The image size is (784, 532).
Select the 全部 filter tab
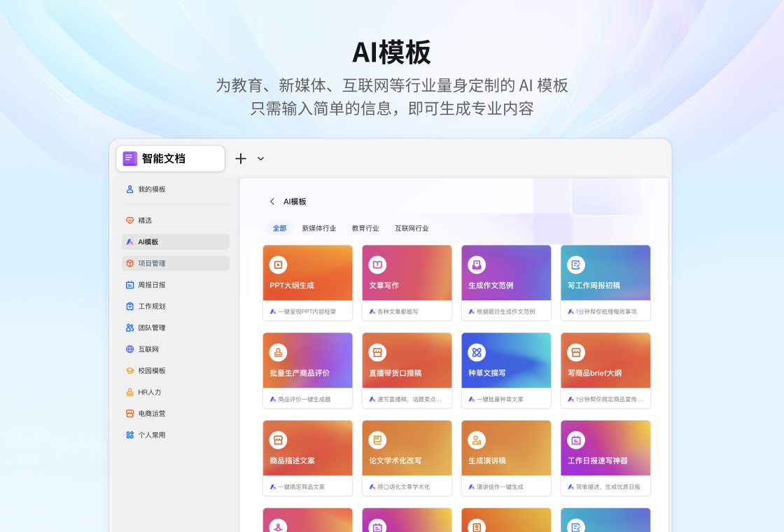coord(279,228)
